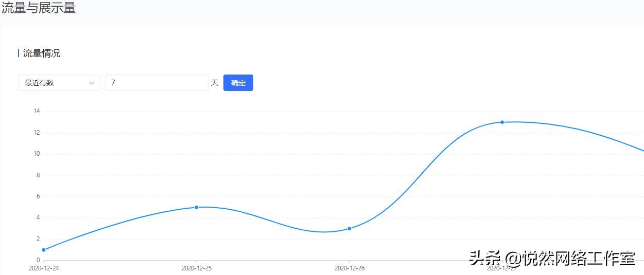Click the peak data point for 2020-12-27
Image resolution: width=644 pixels, height=275 pixels.
pyautogui.click(x=502, y=122)
